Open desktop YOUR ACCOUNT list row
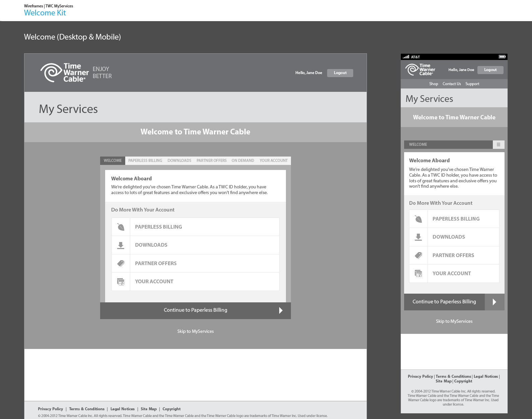The image size is (532, 419). tap(196, 282)
